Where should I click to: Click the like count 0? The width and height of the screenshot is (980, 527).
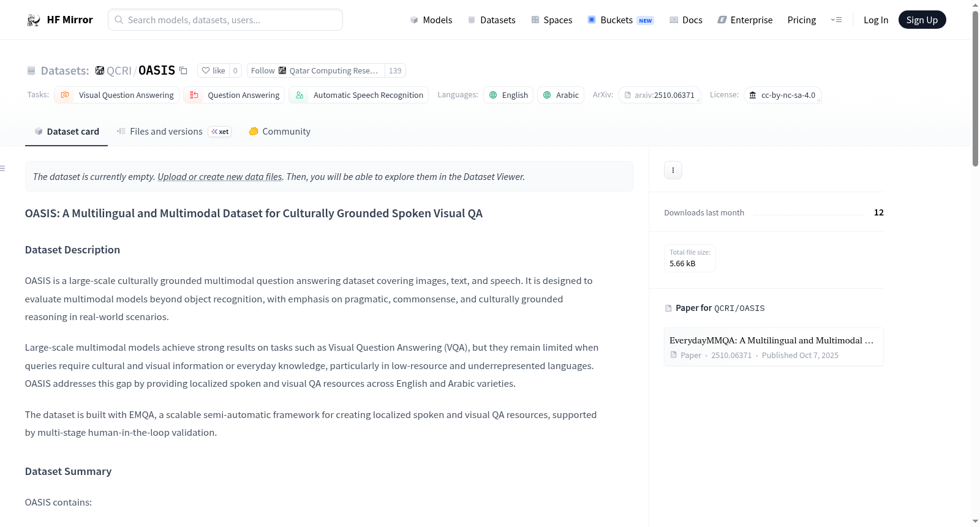(x=235, y=70)
